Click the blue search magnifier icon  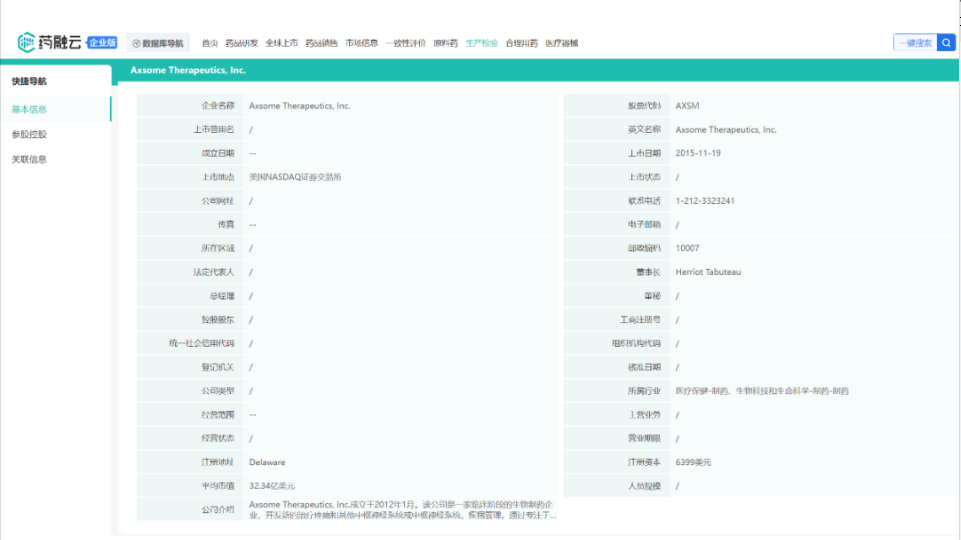point(946,43)
